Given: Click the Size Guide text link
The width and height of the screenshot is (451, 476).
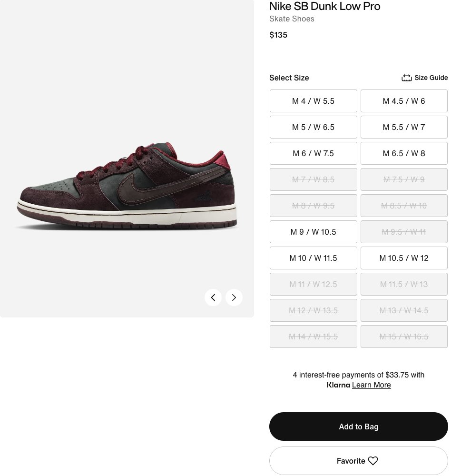Looking at the screenshot, I should click(x=431, y=78).
